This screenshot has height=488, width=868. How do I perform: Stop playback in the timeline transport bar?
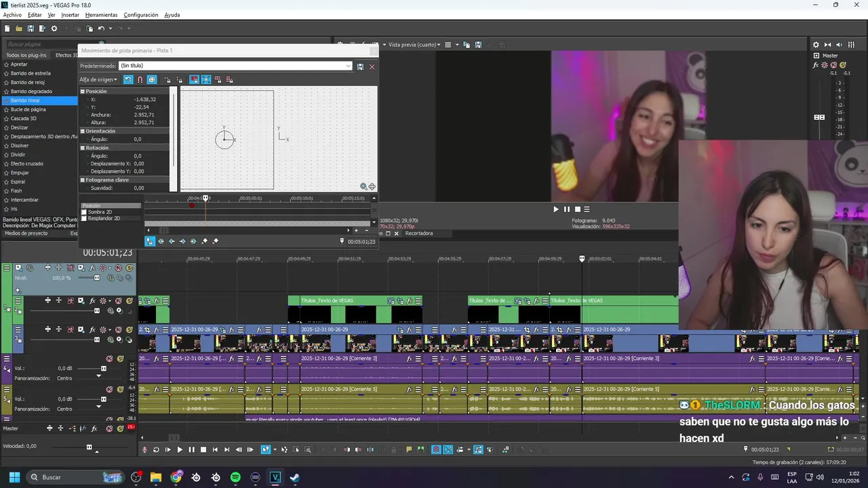(x=203, y=449)
